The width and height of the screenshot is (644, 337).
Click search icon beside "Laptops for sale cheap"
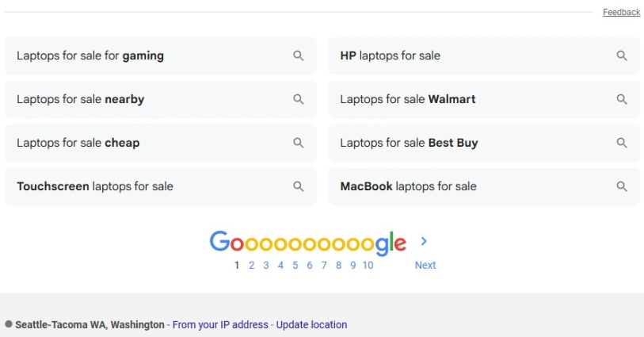pyautogui.click(x=299, y=144)
